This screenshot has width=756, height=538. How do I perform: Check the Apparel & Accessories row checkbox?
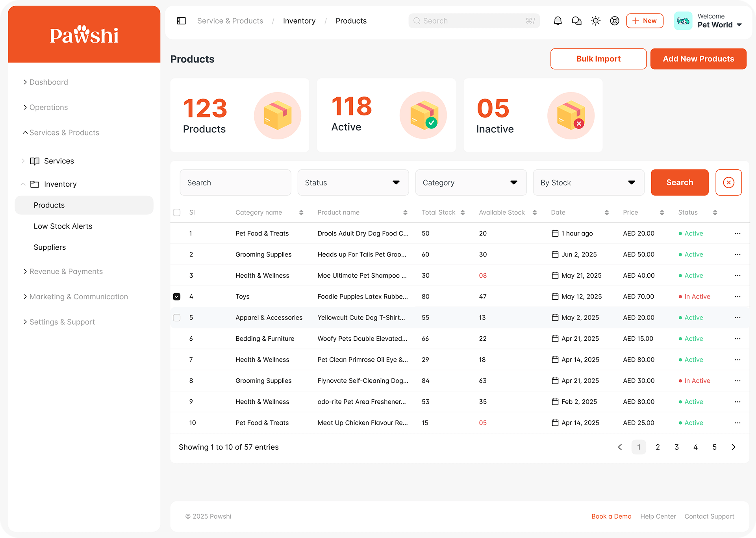[x=177, y=317]
